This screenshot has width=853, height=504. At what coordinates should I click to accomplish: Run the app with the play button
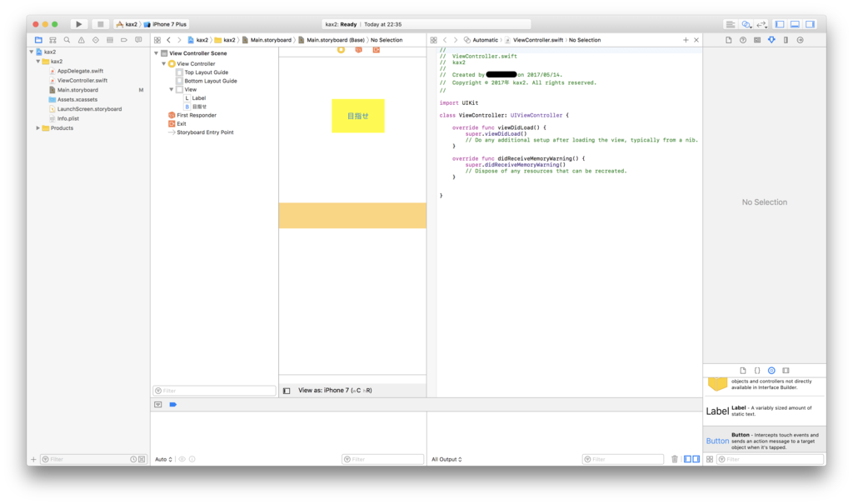click(79, 24)
